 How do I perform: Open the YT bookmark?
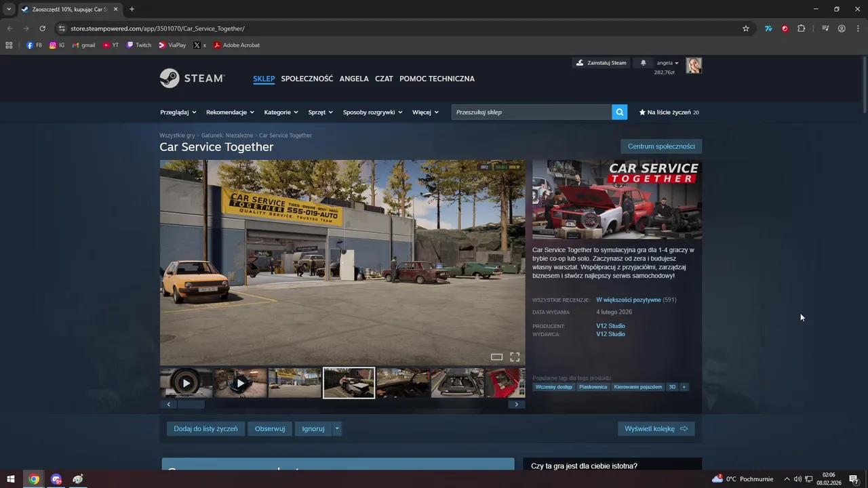(x=111, y=45)
